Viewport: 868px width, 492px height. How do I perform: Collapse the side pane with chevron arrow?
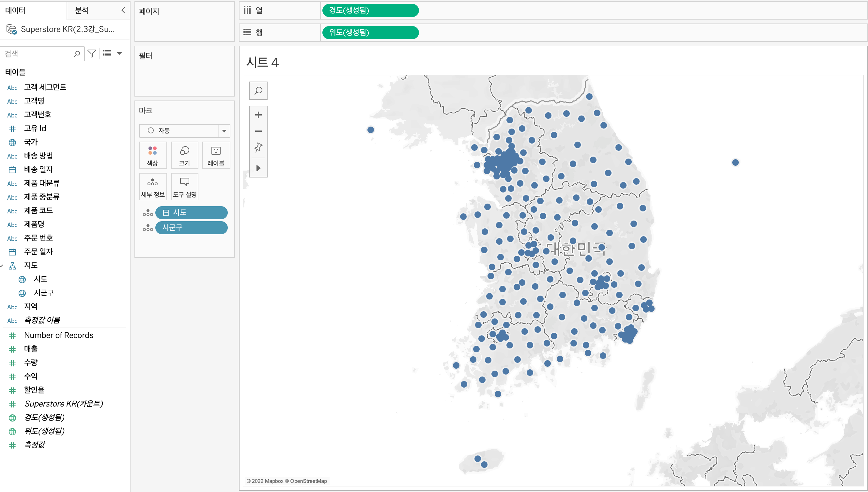pyautogui.click(x=123, y=10)
